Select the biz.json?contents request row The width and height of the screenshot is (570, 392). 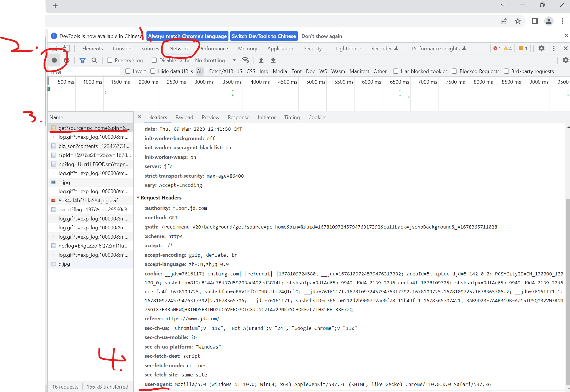pos(91,146)
